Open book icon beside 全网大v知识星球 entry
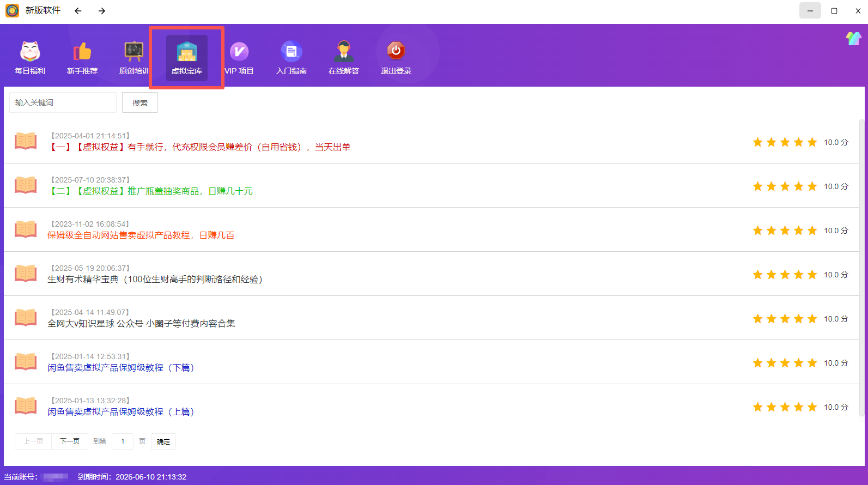The image size is (868, 485). tap(26, 317)
